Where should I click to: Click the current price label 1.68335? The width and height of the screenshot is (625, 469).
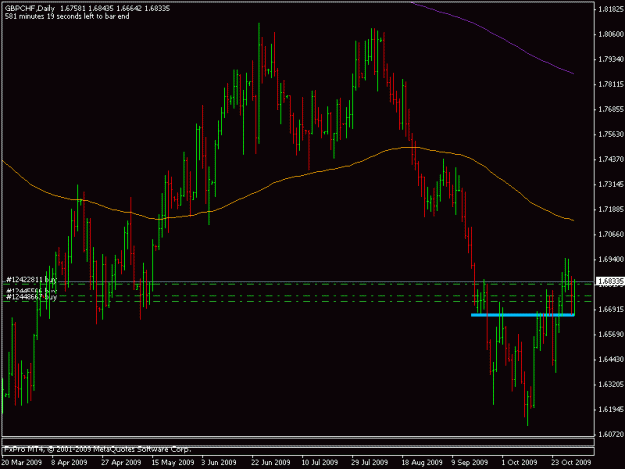610,281
